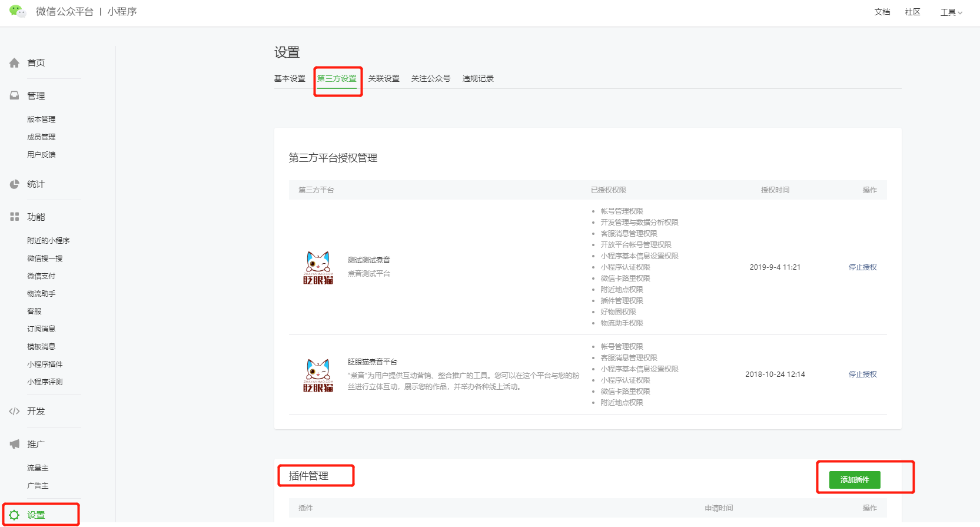This screenshot has height=527, width=980.
Task: Click the pie chart icon beside 统计
Action: 15,184
